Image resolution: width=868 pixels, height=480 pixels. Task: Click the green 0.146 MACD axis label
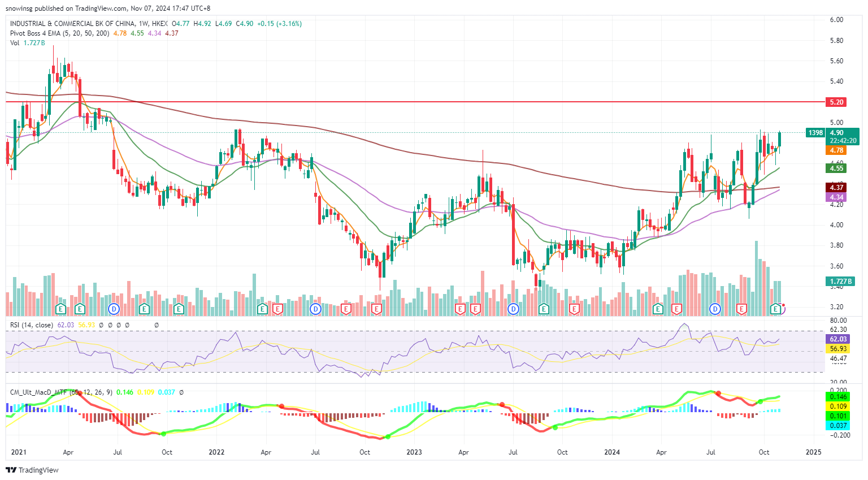[x=837, y=397]
